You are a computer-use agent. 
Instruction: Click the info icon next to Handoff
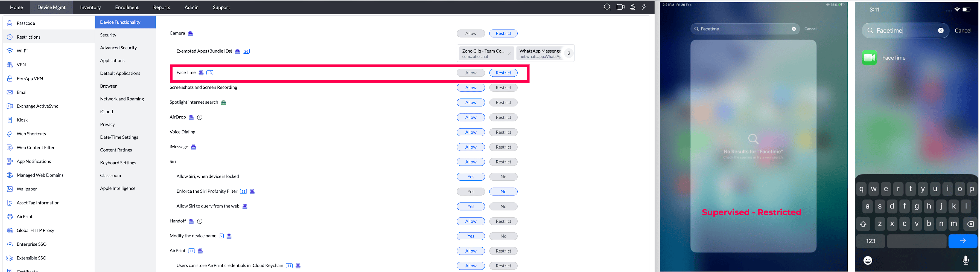coord(200,221)
